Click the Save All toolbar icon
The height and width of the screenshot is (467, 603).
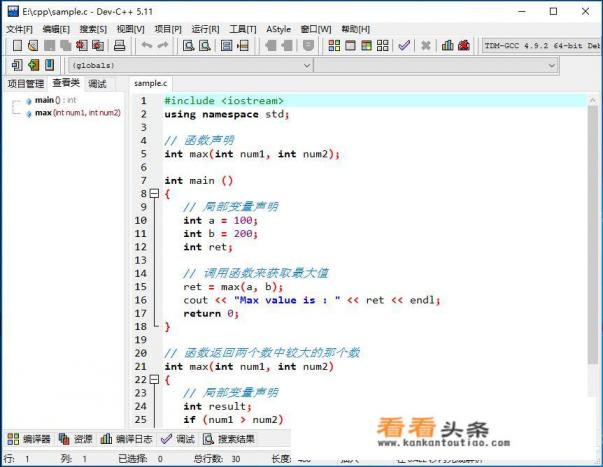tap(65, 45)
